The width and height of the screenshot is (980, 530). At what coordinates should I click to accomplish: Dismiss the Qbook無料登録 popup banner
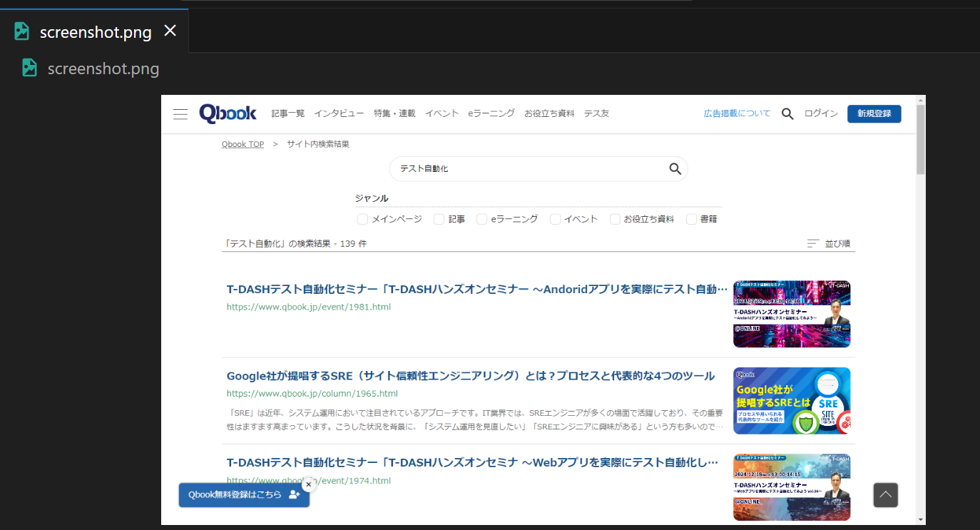tap(309, 484)
